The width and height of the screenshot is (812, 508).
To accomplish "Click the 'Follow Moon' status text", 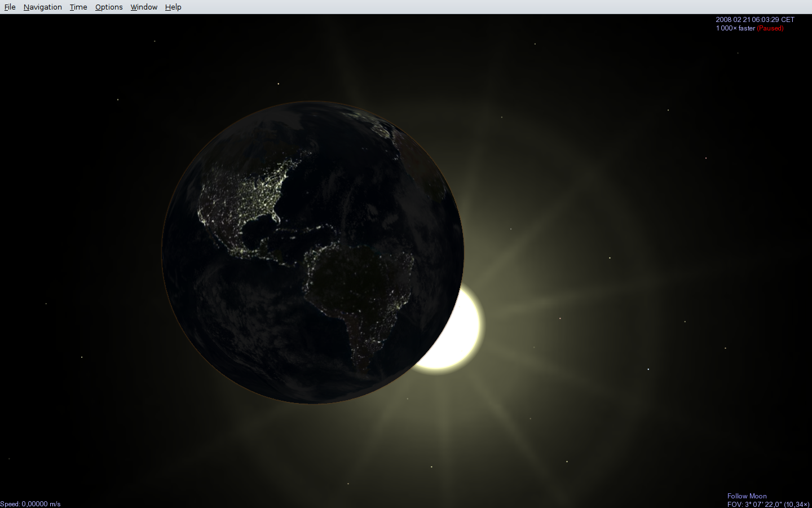I will click(747, 496).
